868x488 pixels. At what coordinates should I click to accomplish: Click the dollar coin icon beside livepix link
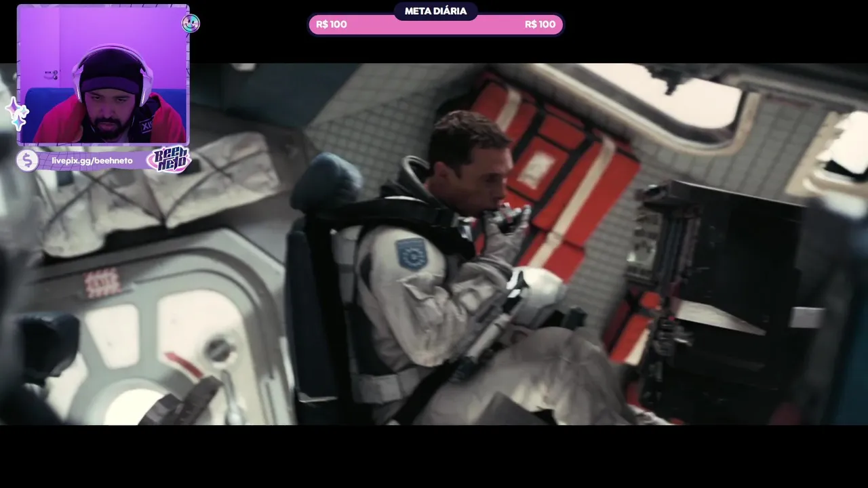pyautogui.click(x=27, y=161)
